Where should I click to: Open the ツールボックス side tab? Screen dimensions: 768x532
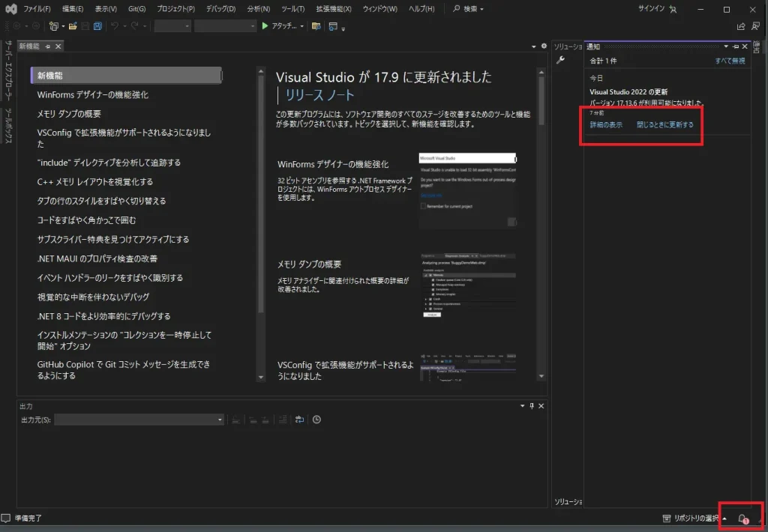(8, 126)
